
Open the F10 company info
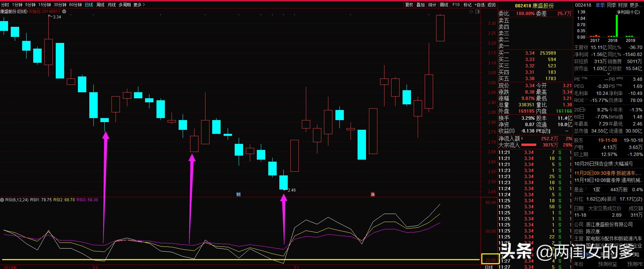[x=456, y=5]
